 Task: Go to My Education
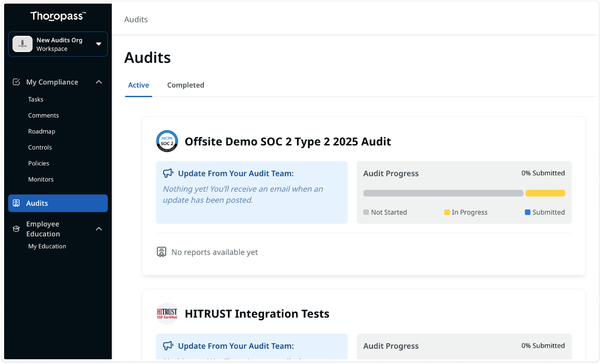(47, 247)
